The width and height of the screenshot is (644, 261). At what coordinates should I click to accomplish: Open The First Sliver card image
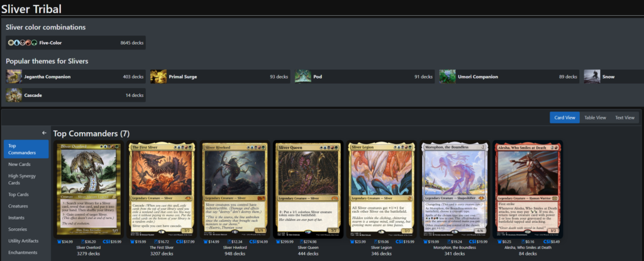[x=162, y=189]
